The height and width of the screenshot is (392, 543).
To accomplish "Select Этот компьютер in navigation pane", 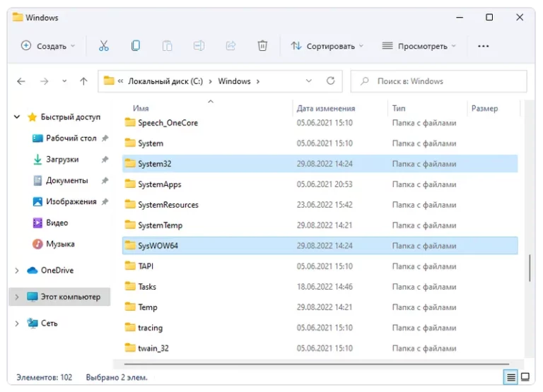I will [71, 297].
